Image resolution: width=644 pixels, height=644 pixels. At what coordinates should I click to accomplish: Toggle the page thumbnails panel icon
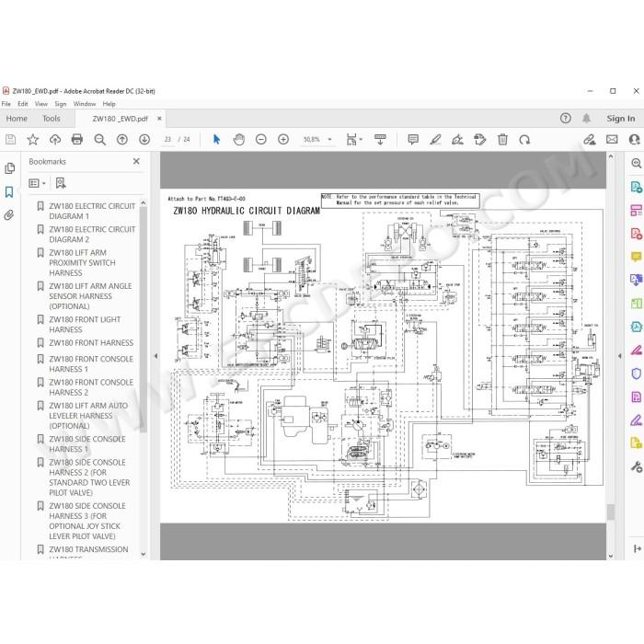coord(9,168)
